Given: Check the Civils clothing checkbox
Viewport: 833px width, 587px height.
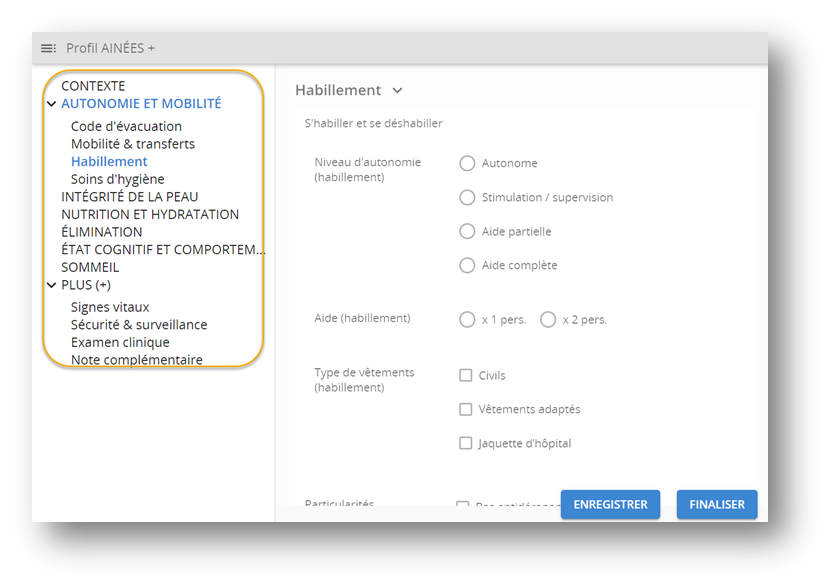Looking at the screenshot, I should click(x=465, y=376).
